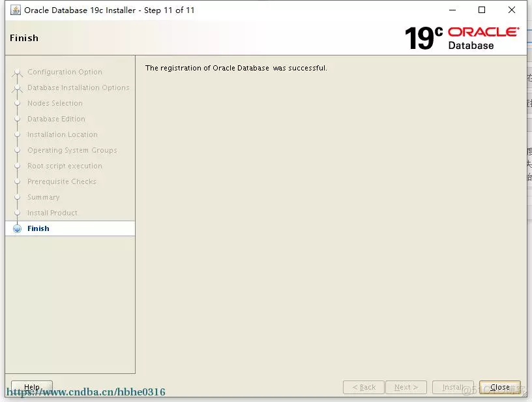
Task: Minimize the installer window
Action: pyautogui.click(x=452, y=10)
